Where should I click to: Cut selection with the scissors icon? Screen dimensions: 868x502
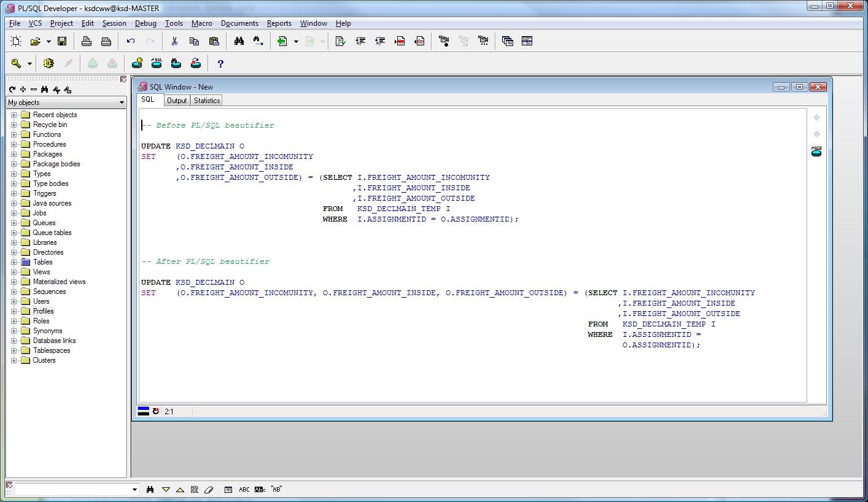coord(174,41)
